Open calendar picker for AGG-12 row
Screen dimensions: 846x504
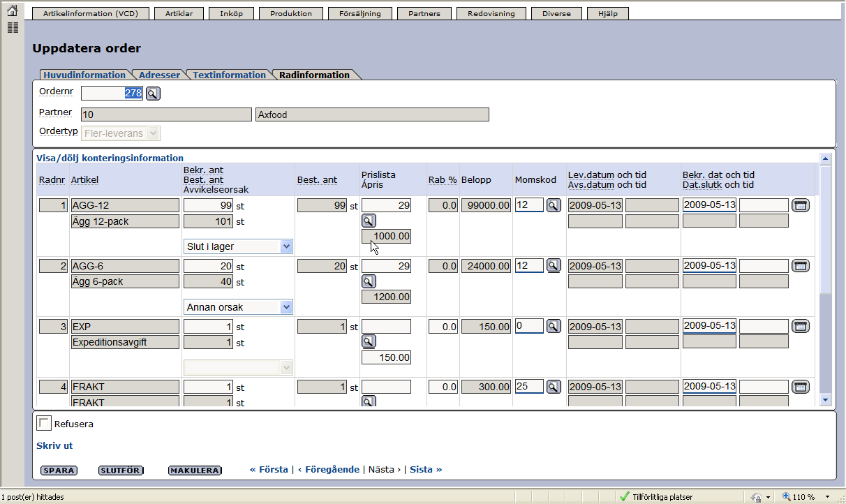(801, 205)
